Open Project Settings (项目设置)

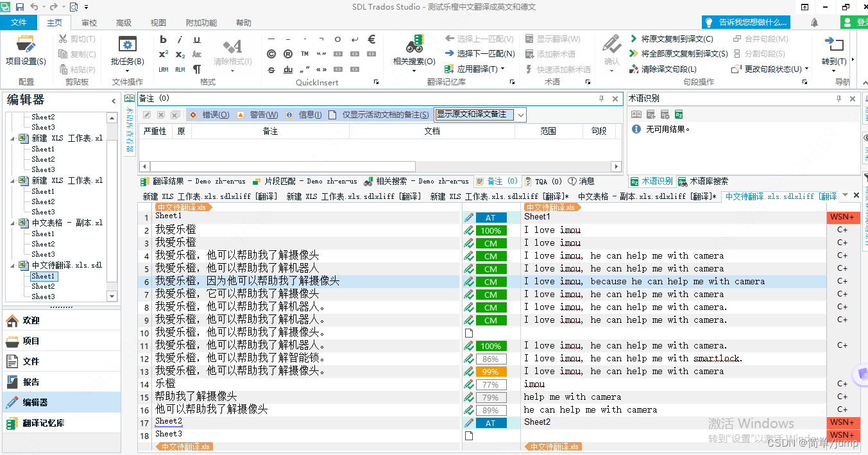pyautogui.click(x=26, y=51)
